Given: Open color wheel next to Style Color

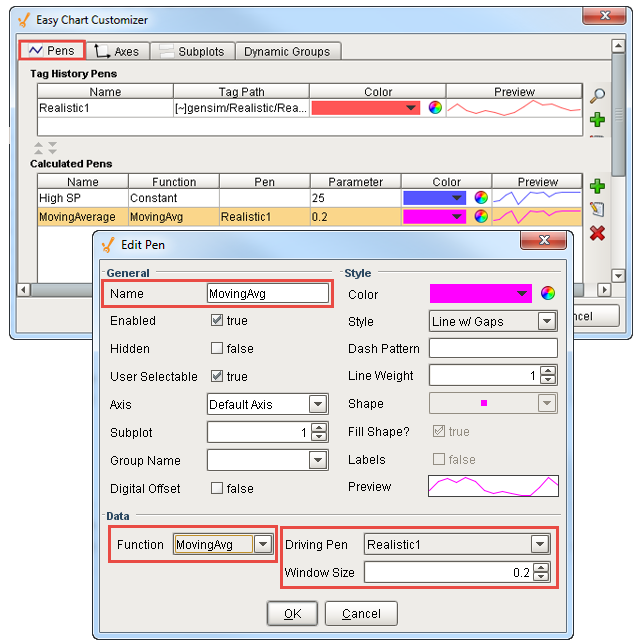Looking at the screenshot, I should click(547, 293).
